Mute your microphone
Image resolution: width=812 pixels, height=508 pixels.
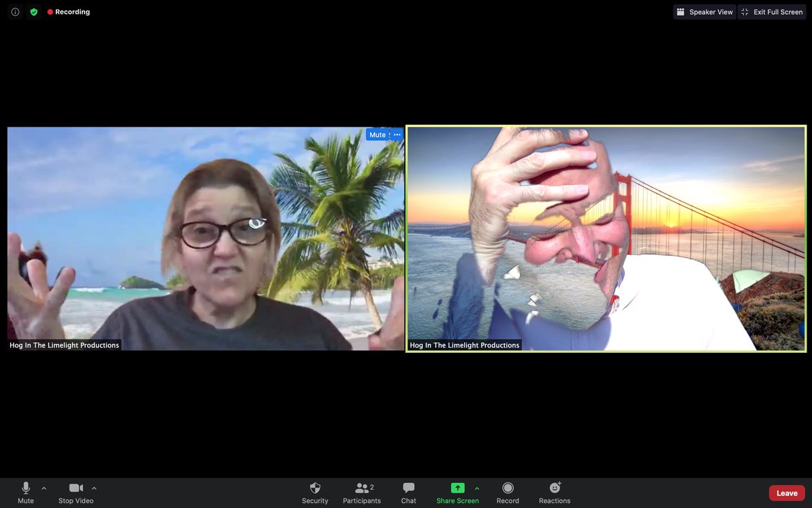coord(26,493)
